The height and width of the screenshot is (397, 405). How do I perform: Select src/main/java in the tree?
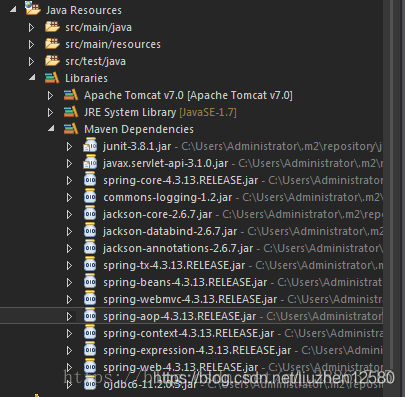(x=98, y=27)
